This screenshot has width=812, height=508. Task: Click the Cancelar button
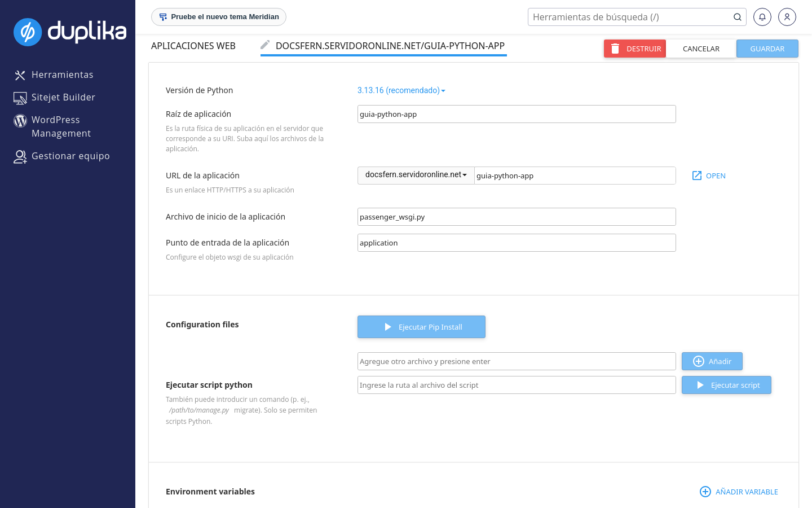pyautogui.click(x=701, y=49)
